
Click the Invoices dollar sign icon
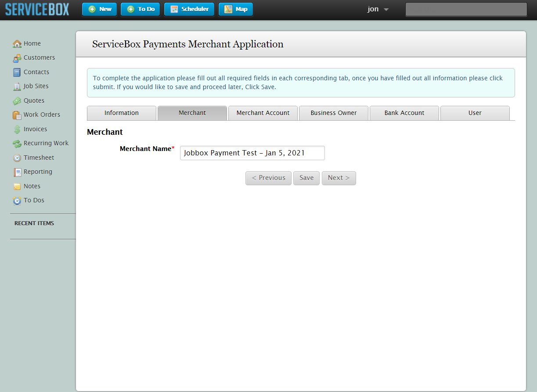click(x=17, y=129)
